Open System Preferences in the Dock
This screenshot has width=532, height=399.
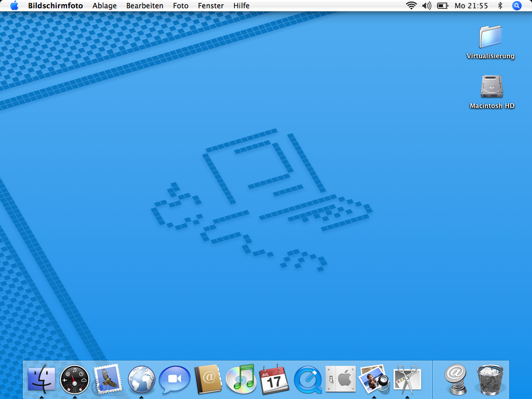pos(341,379)
